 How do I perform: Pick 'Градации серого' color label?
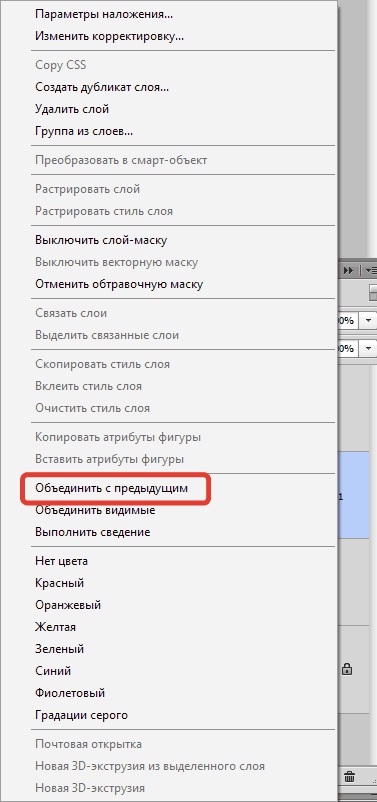[x=81, y=715]
